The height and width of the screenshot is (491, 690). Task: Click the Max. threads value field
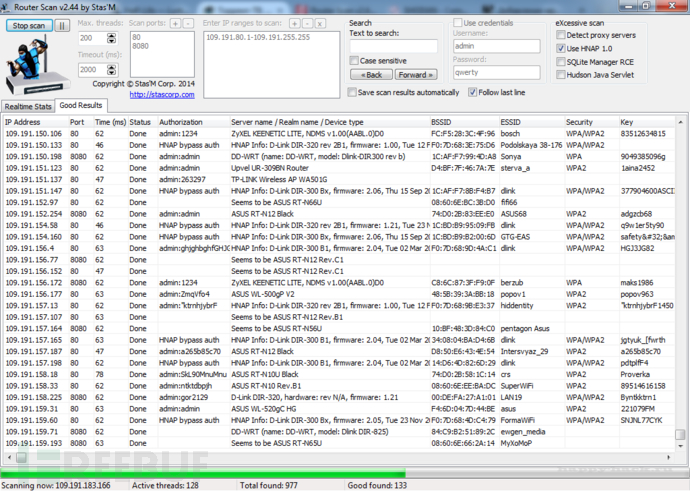(x=92, y=38)
